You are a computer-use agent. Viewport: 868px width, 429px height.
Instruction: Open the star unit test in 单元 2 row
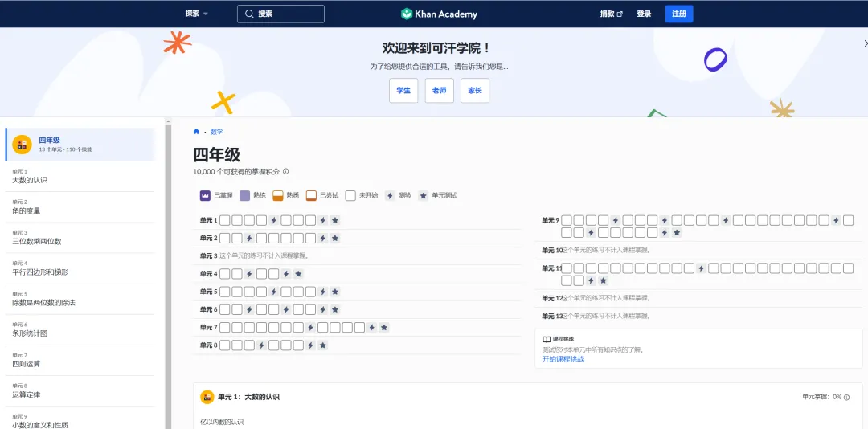(x=335, y=238)
